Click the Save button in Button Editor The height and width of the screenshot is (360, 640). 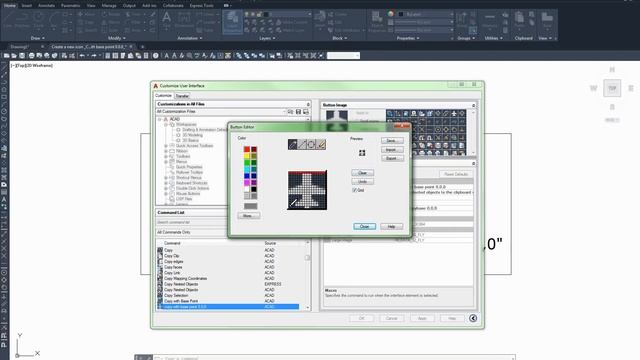pyautogui.click(x=391, y=140)
